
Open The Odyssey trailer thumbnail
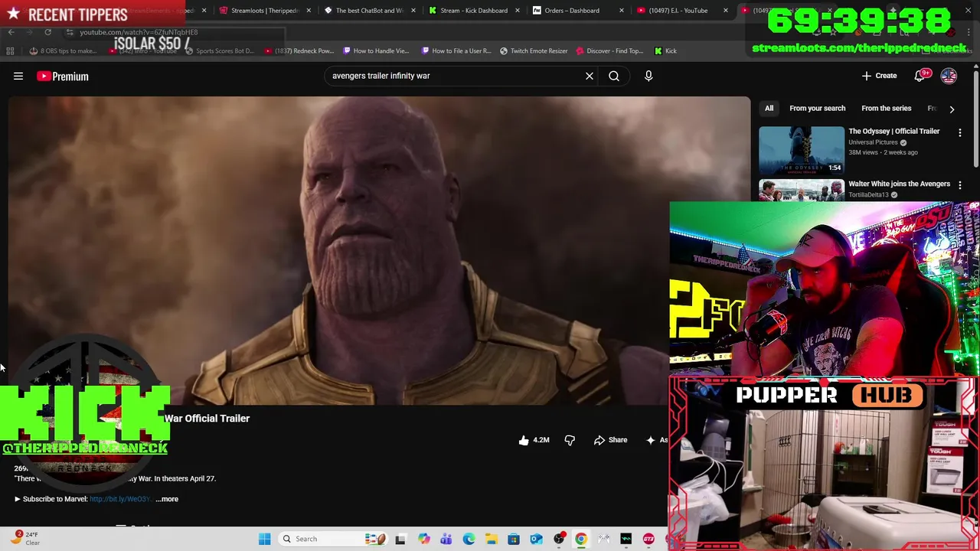[x=802, y=150]
